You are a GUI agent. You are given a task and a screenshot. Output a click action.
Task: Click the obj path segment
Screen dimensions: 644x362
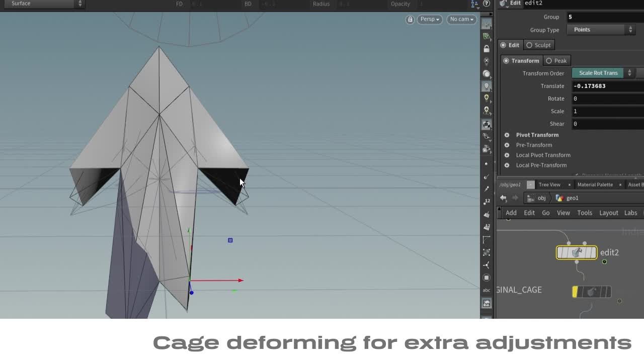click(x=538, y=198)
